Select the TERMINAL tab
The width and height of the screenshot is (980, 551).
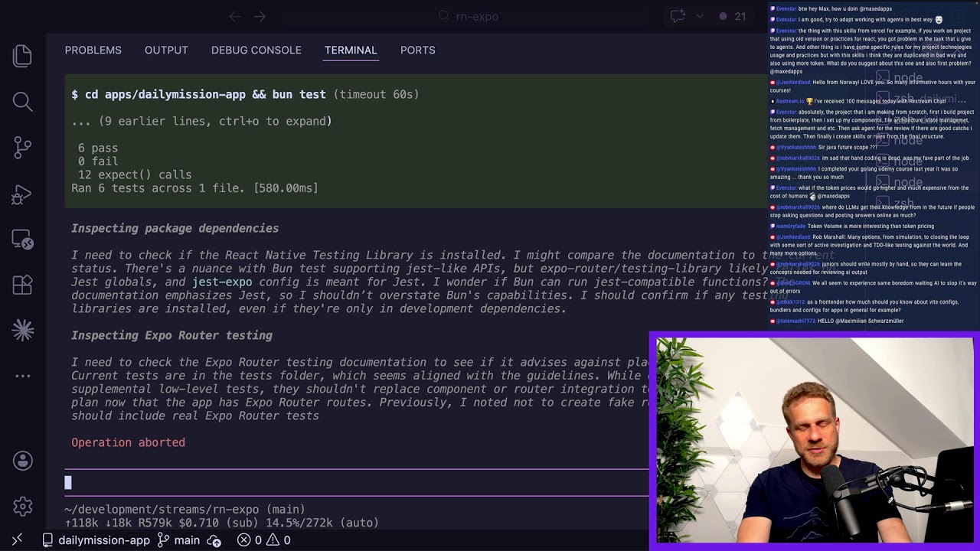(351, 50)
